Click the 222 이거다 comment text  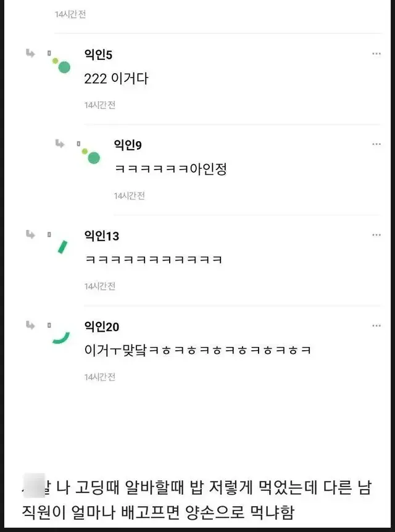pyautogui.click(x=116, y=79)
